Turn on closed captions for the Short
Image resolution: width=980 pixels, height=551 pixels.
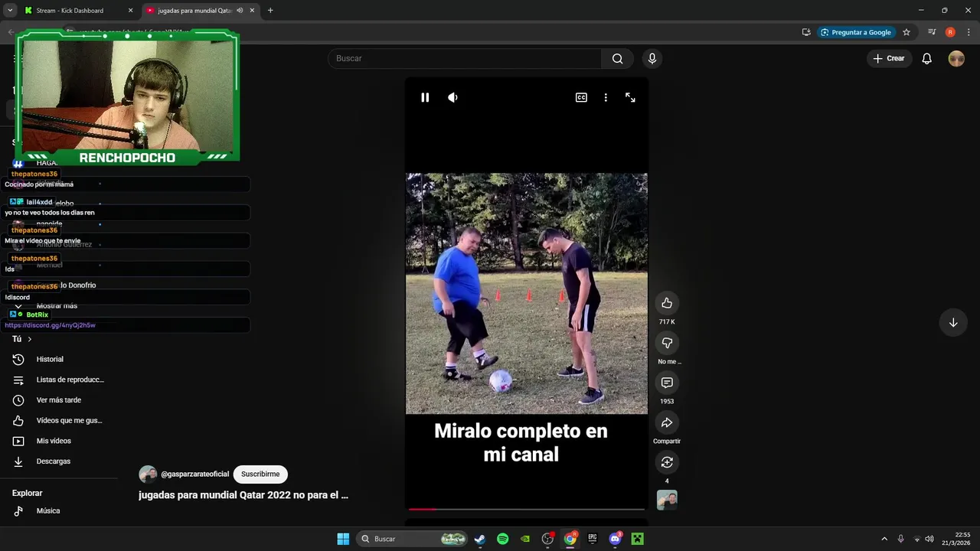[581, 97]
